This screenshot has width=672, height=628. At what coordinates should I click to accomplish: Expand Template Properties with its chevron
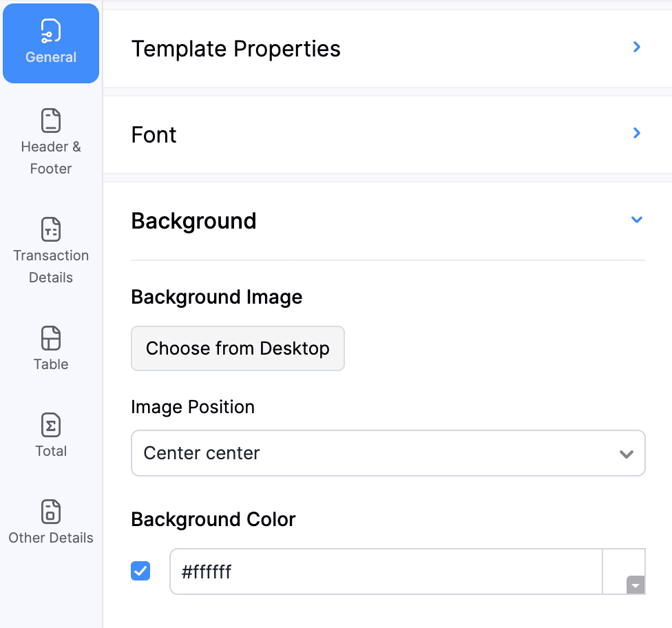point(637,47)
